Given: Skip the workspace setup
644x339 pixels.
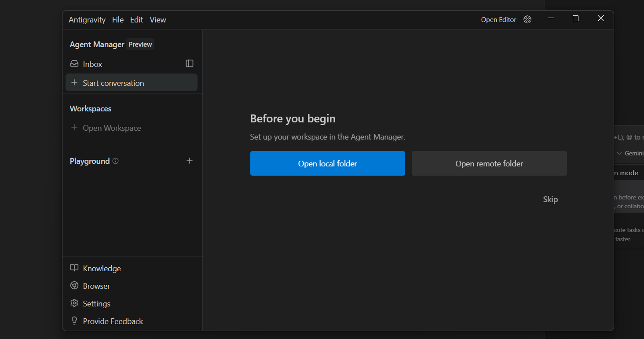Looking at the screenshot, I should 550,199.
